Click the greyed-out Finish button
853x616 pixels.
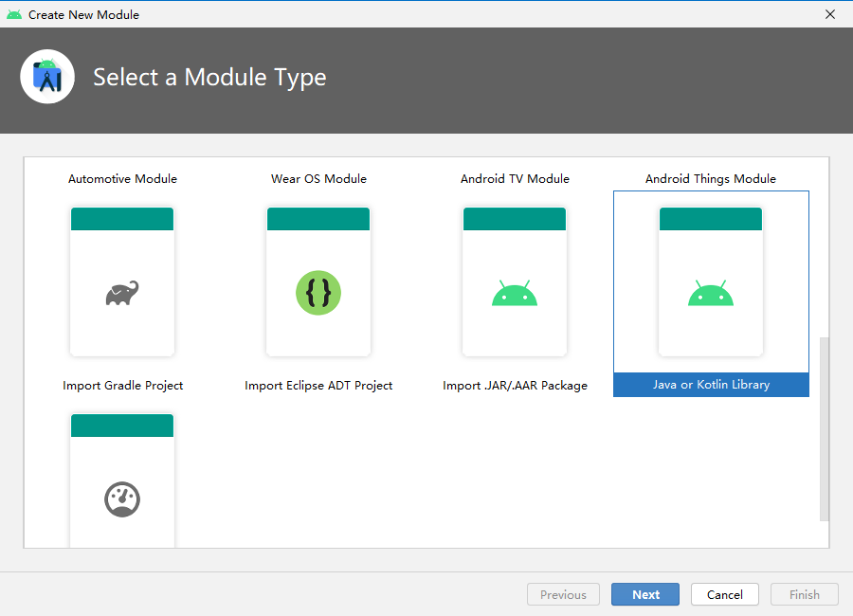click(x=805, y=594)
